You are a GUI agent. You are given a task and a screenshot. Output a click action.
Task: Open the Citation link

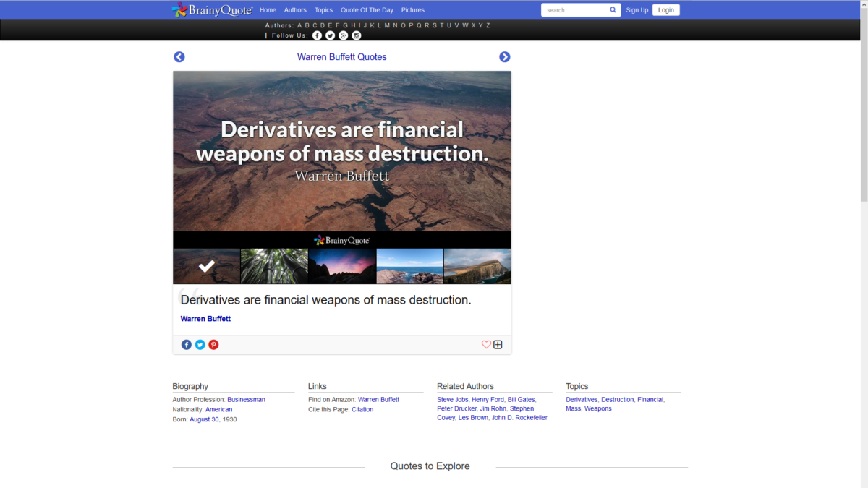pyautogui.click(x=362, y=409)
